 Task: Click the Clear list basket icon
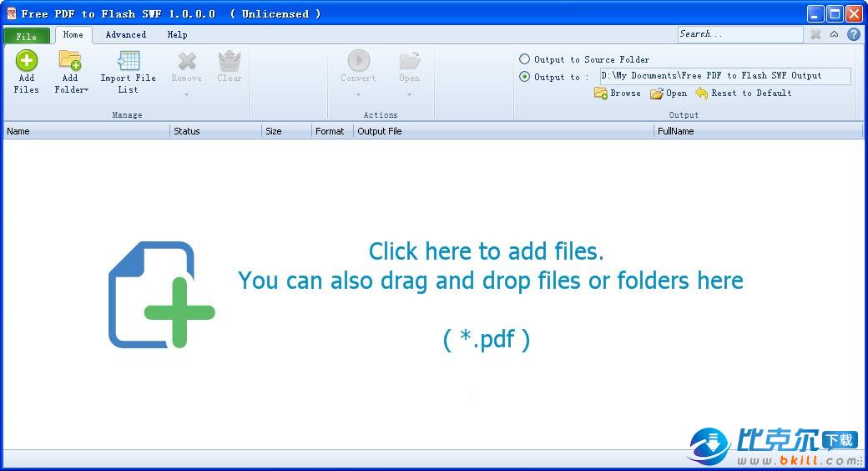(x=230, y=61)
